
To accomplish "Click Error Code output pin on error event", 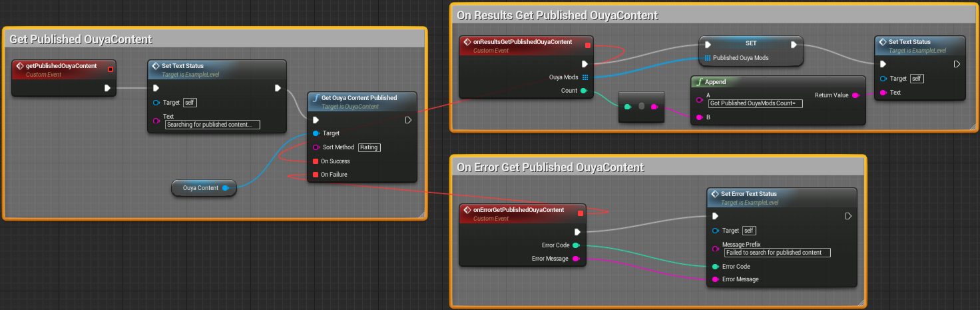I will (576, 245).
